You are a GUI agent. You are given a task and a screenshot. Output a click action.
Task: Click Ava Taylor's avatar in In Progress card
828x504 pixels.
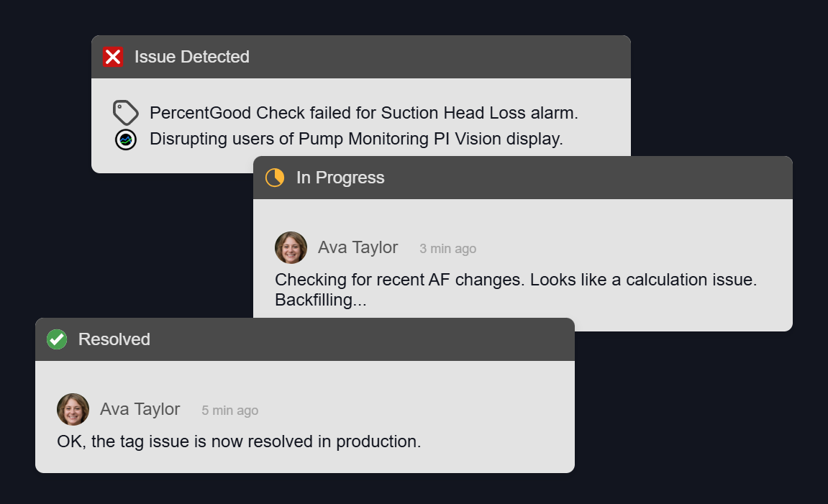point(291,247)
